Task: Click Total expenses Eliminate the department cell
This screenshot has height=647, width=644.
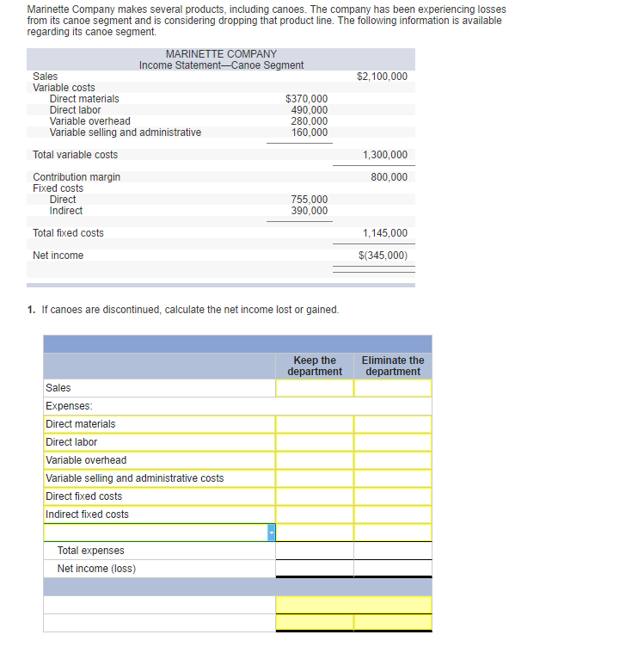Action: coord(393,551)
